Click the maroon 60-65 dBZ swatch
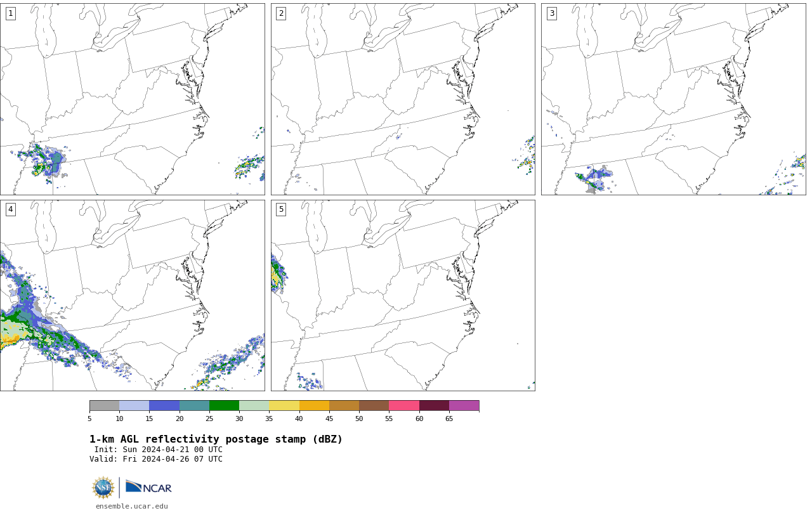 point(434,406)
